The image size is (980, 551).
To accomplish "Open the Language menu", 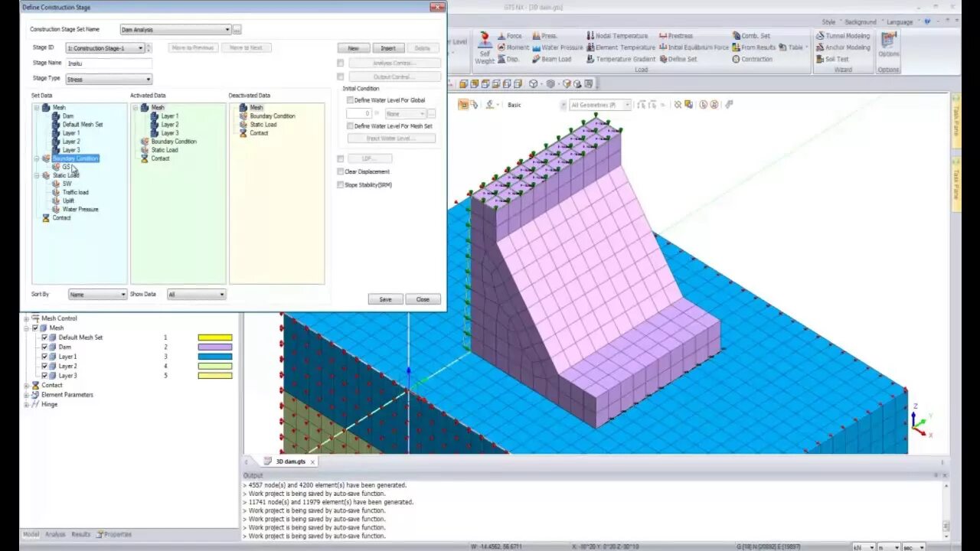I will click(900, 22).
